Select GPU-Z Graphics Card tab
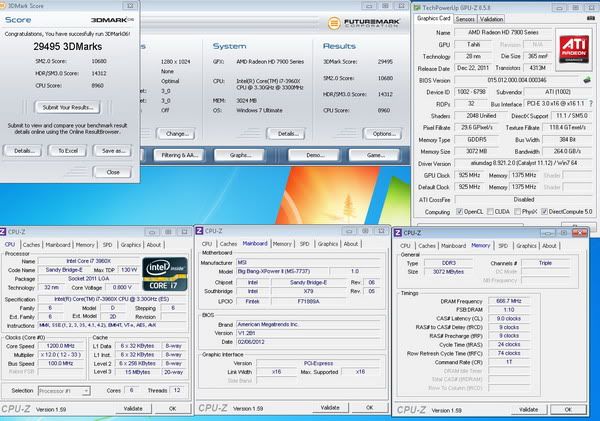Viewport: 600px width, 421px height. pyautogui.click(x=434, y=18)
